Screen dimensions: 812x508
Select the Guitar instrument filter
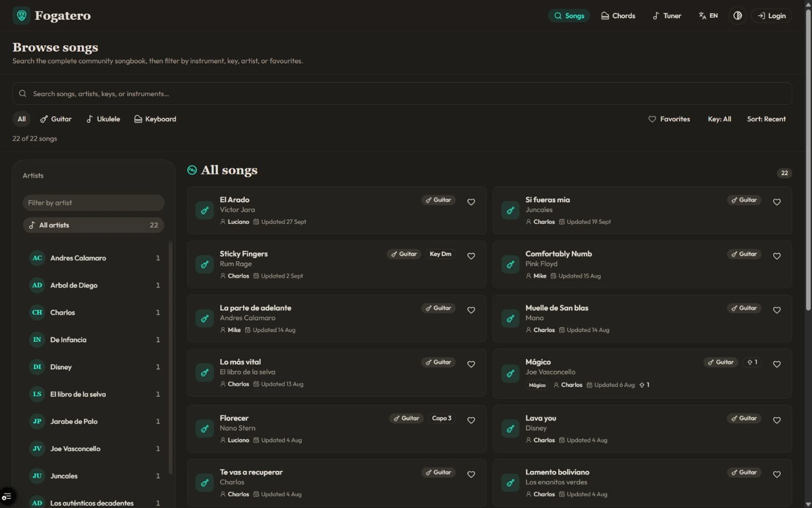pyautogui.click(x=56, y=119)
